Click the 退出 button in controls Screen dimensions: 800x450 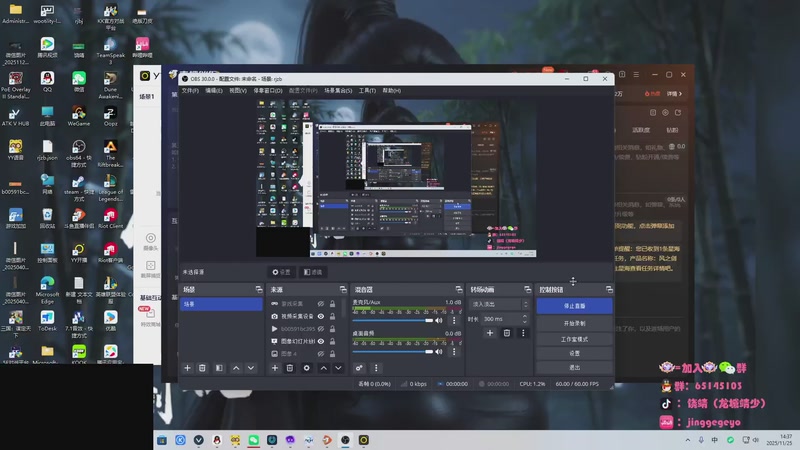point(574,367)
